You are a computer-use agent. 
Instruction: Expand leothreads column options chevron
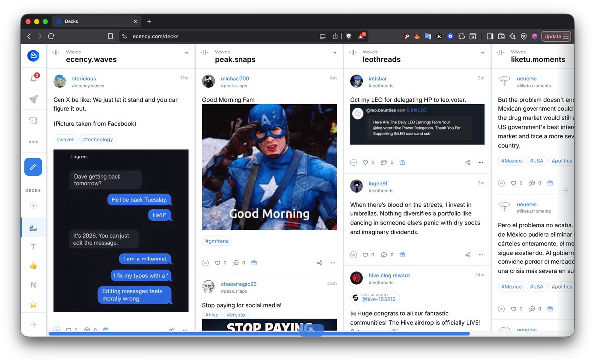click(x=483, y=52)
